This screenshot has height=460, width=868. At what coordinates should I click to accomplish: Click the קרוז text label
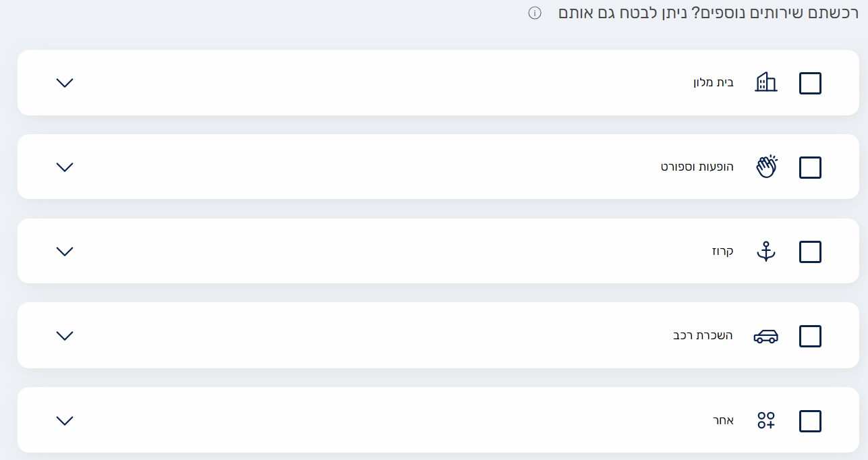[724, 251]
